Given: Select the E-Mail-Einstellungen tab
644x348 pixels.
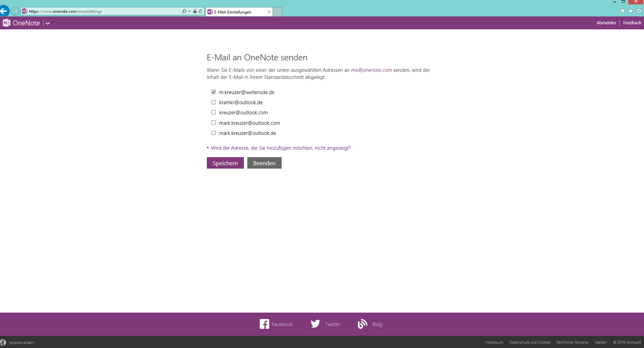Looking at the screenshot, I should coord(236,12).
